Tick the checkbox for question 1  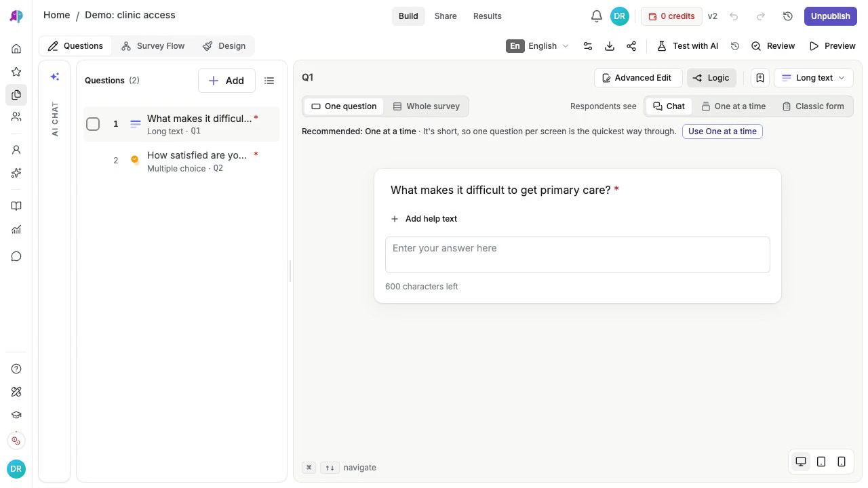93,124
